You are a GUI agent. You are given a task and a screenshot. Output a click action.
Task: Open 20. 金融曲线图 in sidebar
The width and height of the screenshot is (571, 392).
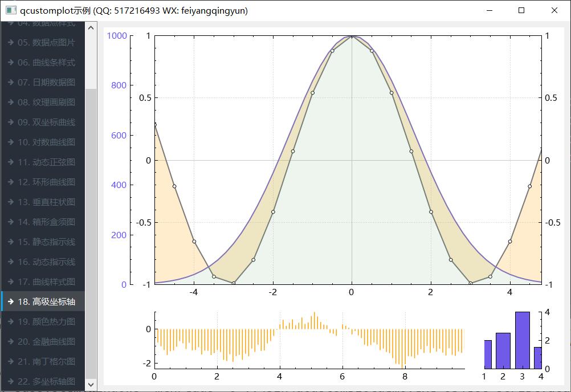(46, 342)
